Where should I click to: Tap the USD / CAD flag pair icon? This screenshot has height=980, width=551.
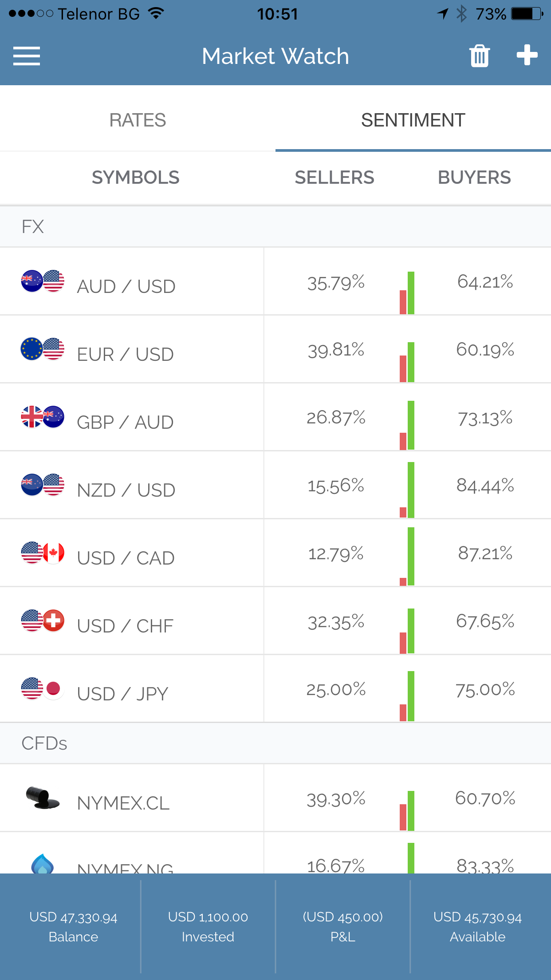(x=43, y=553)
